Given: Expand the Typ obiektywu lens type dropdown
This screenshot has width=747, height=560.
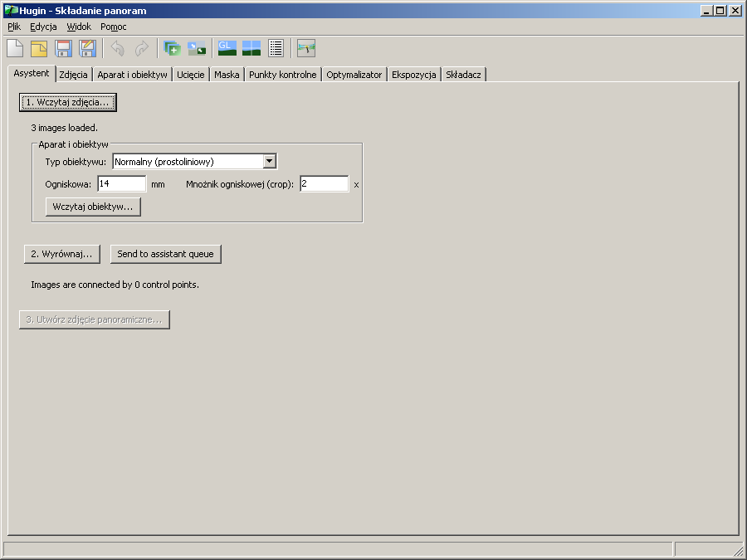Looking at the screenshot, I should click(x=269, y=162).
